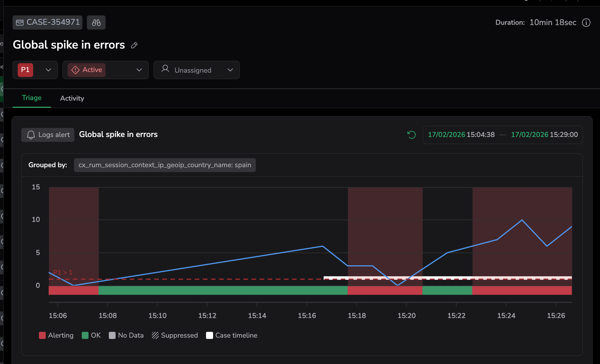
Task: Click the spain country group-by tag
Action: click(165, 165)
